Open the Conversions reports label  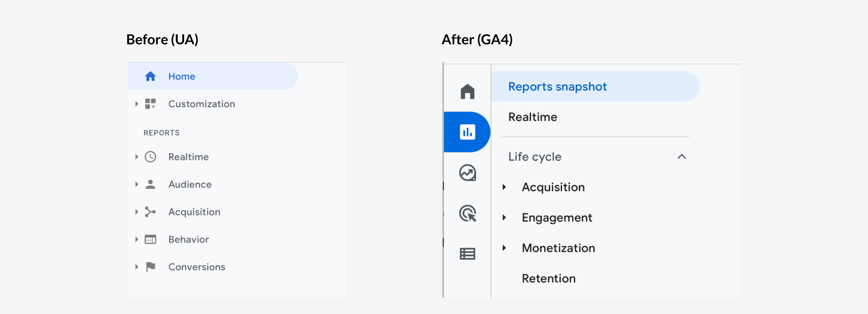(x=197, y=267)
